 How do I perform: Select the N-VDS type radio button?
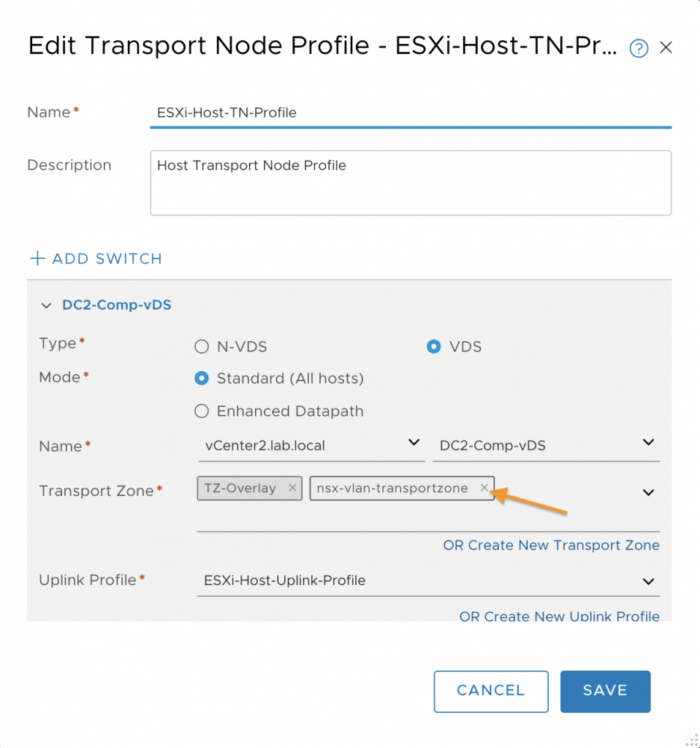[202, 346]
